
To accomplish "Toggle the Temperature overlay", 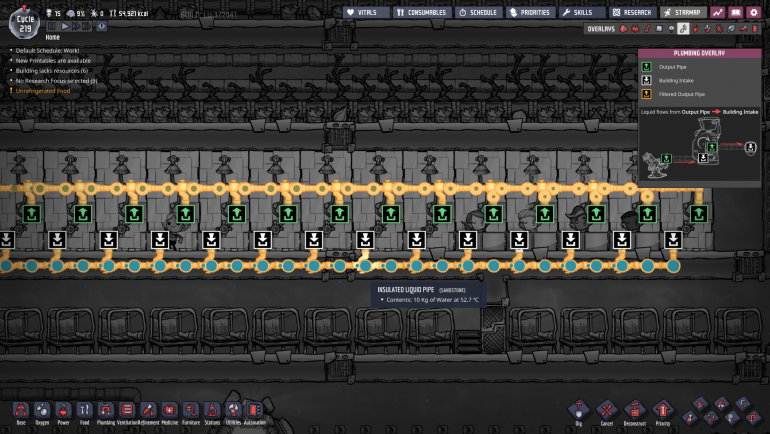I will tap(647, 29).
